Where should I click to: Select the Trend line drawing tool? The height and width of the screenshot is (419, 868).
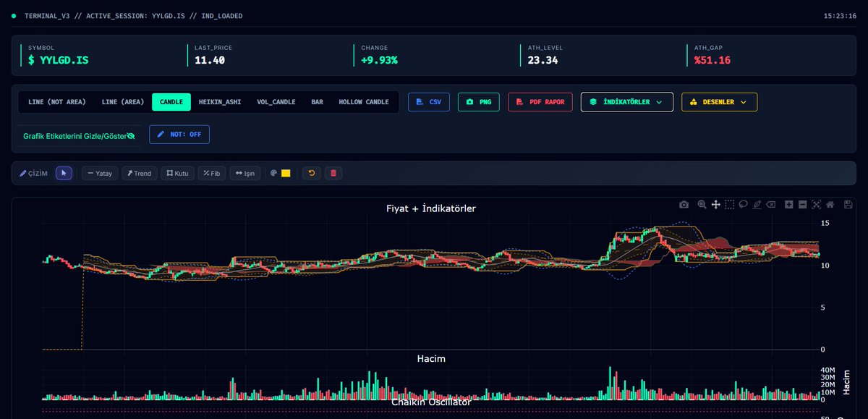[140, 173]
